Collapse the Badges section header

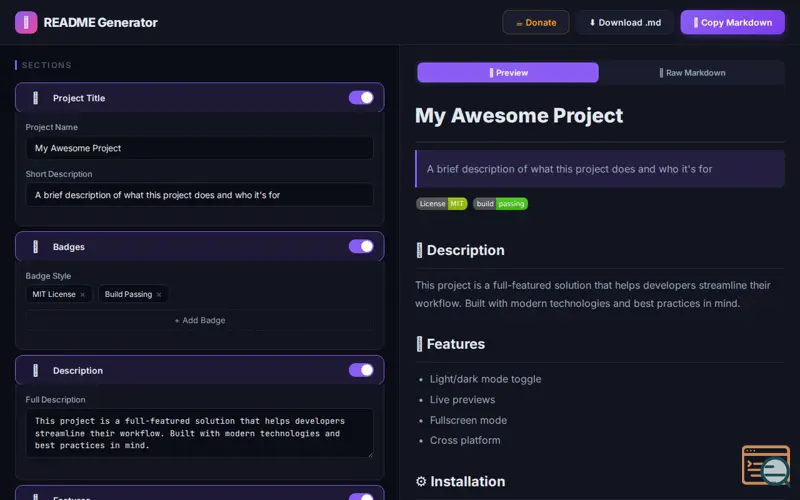[199, 246]
